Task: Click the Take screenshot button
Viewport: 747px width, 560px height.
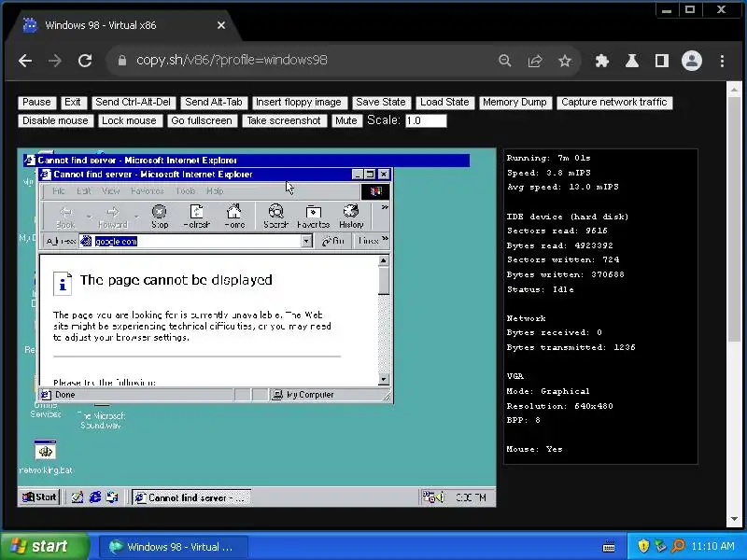Action: pyautogui.click(x=284, y=121)
